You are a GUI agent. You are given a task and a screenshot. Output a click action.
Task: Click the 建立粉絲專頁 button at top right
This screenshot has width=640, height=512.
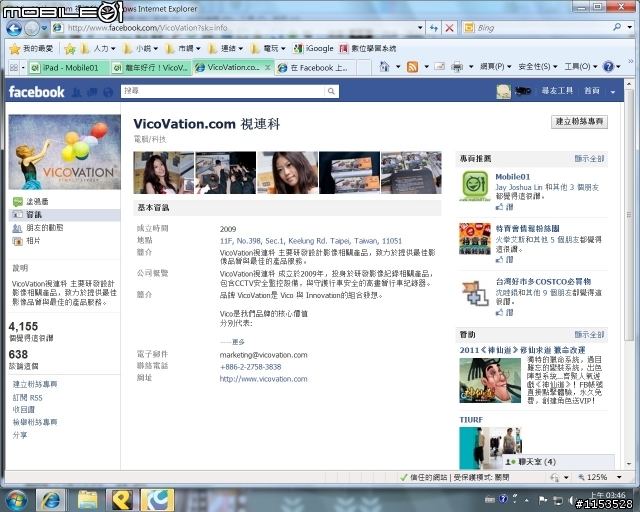tap(579, 122)
